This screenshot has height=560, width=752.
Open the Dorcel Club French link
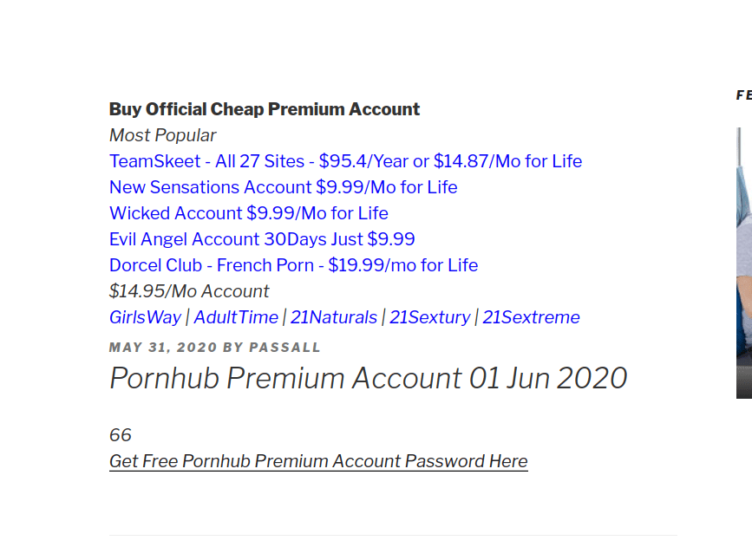click(x=293, y=265)
